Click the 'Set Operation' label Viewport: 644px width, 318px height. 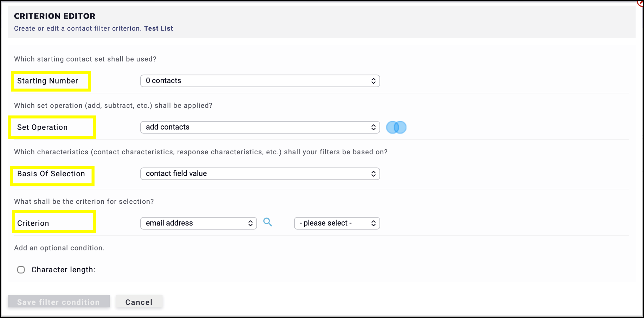click(42, 127)
